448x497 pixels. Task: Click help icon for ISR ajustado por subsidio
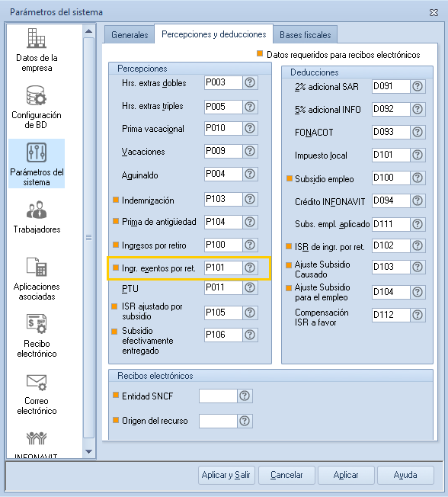click(250, 313)
